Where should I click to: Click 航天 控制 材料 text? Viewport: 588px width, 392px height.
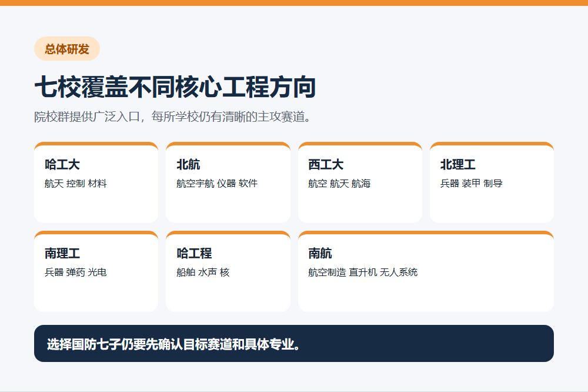coord(76,183)
